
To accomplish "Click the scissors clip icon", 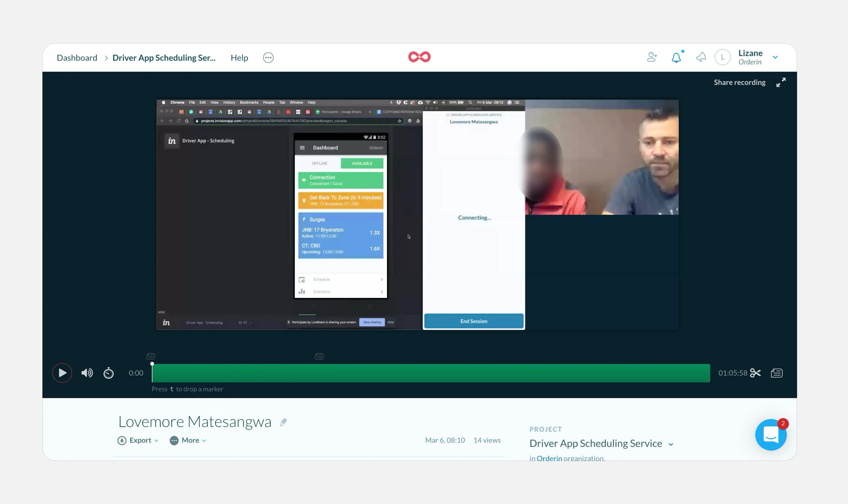I will 755,373.
